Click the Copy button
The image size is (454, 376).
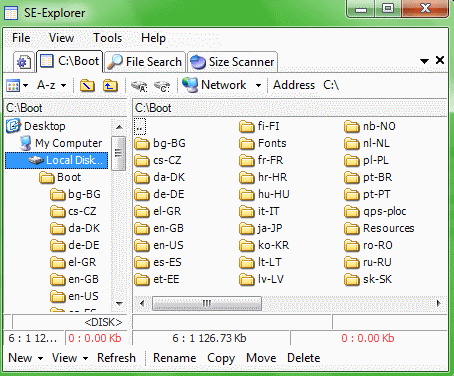221,358
